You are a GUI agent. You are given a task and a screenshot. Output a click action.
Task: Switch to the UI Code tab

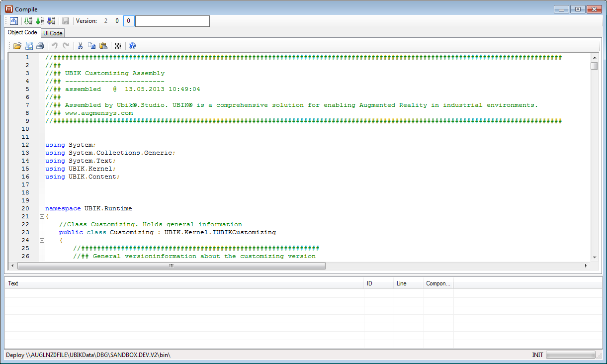point(53,33)
